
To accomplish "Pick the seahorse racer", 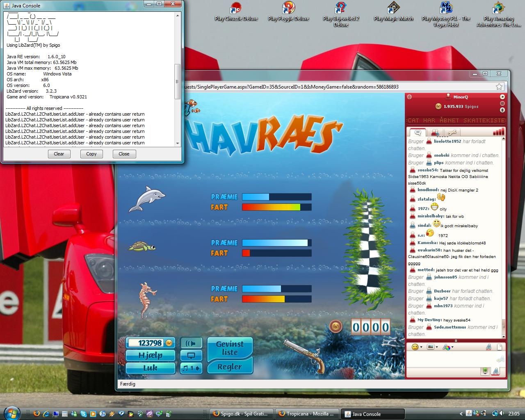I will point(147,299).
